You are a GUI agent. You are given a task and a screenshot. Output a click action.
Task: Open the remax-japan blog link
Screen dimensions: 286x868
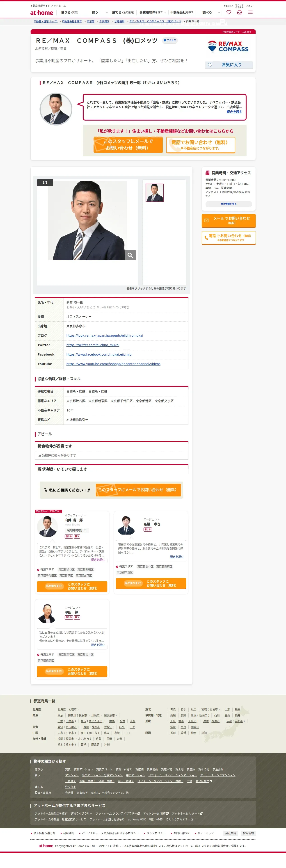105,336
